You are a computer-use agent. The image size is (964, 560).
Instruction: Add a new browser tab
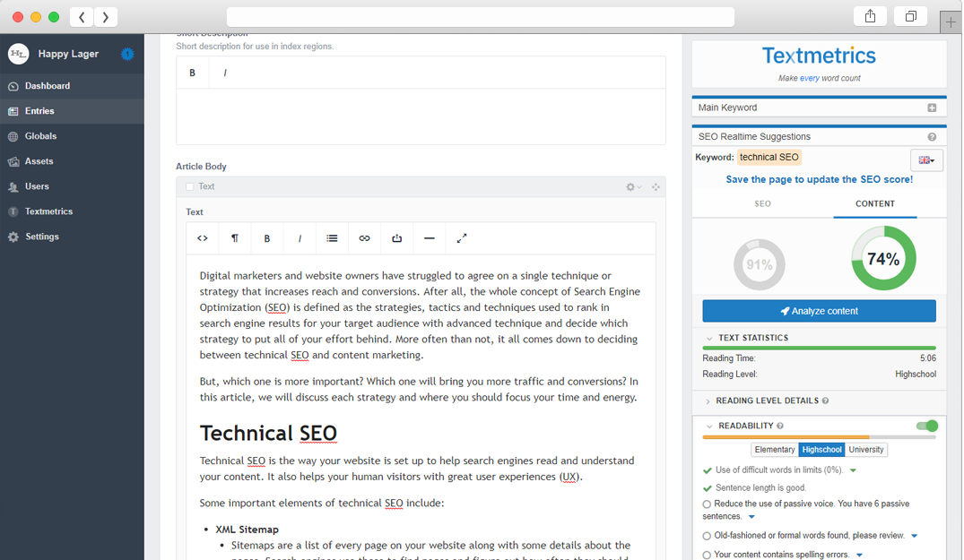click(951, 22)
